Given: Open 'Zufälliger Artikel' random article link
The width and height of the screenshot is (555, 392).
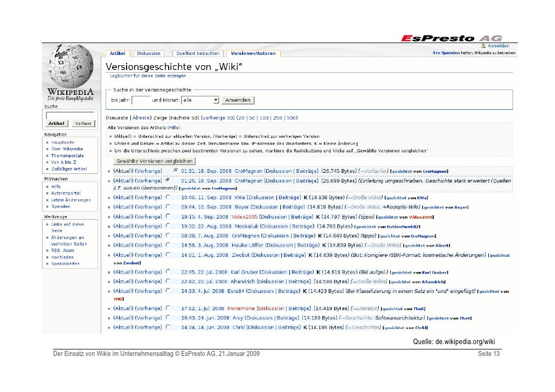Looking at the screenshot, I should (69, 169).
